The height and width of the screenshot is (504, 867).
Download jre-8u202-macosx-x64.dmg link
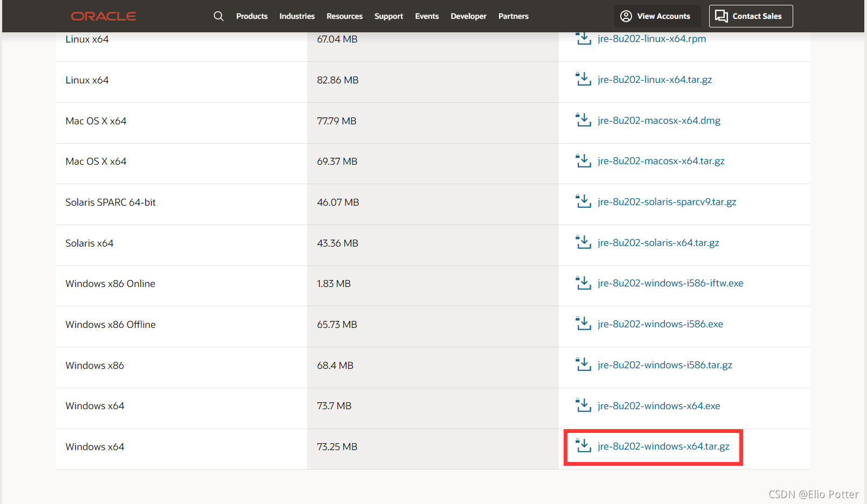click(659, 121)
